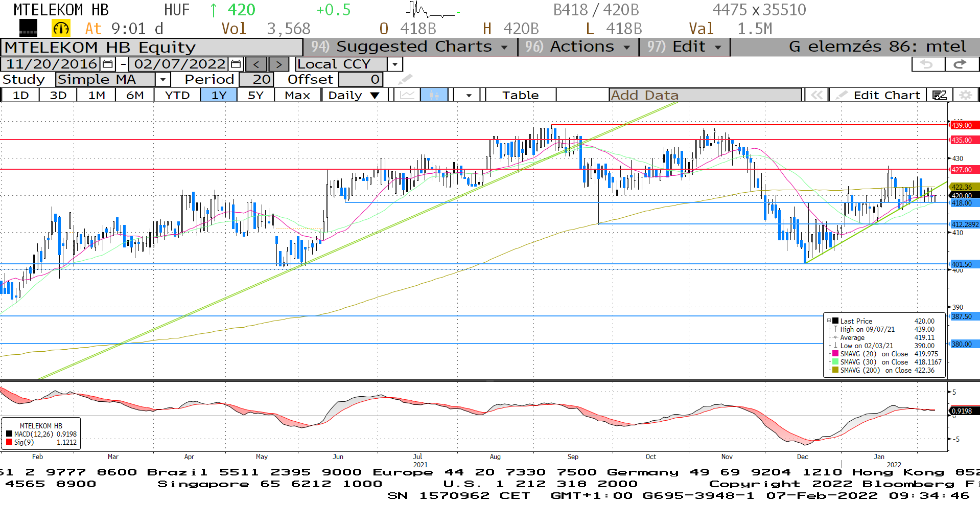Expand the Edit menu
980x524 pixels.
(685, 47)
